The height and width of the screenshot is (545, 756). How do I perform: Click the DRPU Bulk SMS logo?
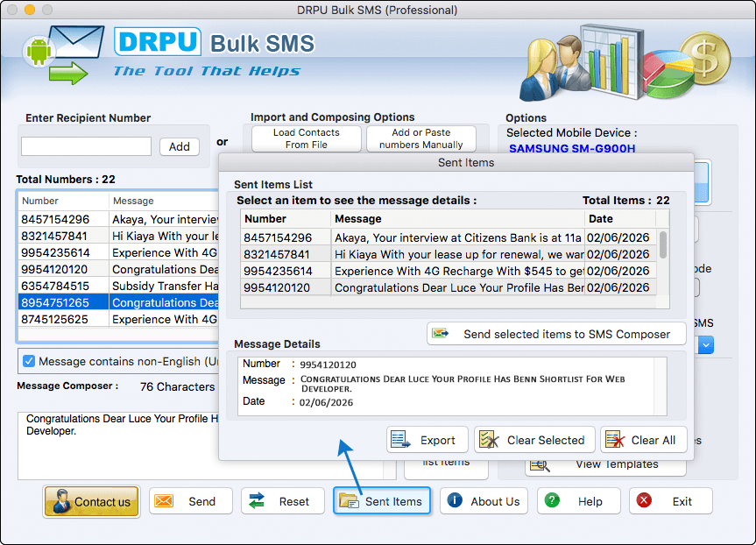[214, 42]
